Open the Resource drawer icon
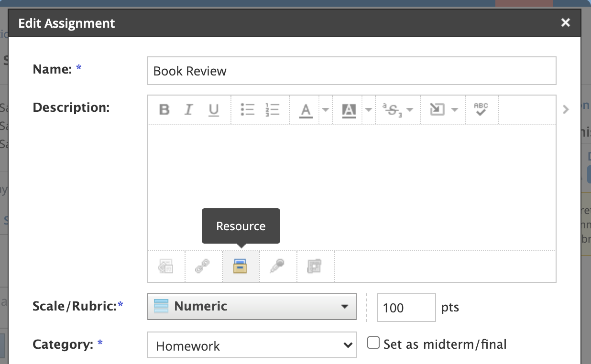 point(241,267)
